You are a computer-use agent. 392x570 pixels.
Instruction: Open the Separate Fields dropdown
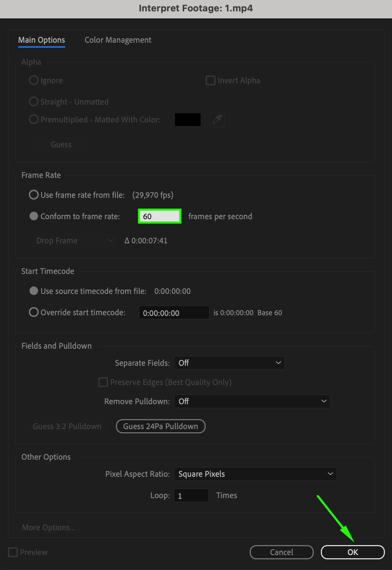coord(229,363)
